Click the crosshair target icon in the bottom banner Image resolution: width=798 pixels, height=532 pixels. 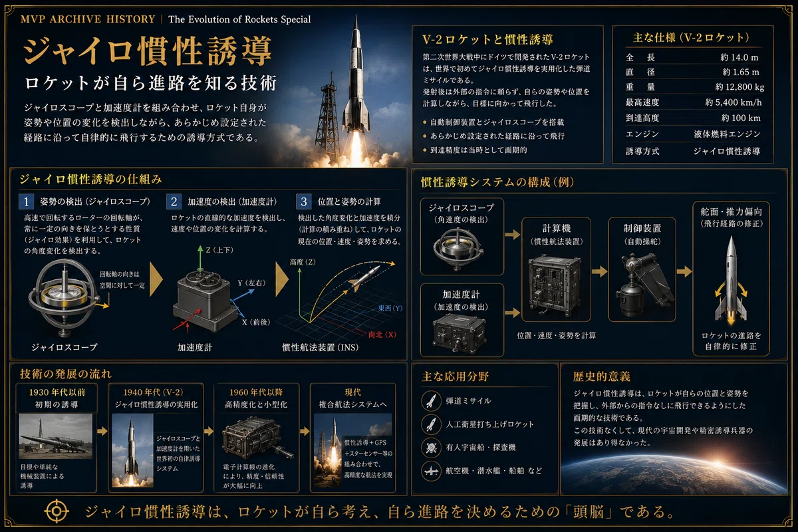[56, 511]
